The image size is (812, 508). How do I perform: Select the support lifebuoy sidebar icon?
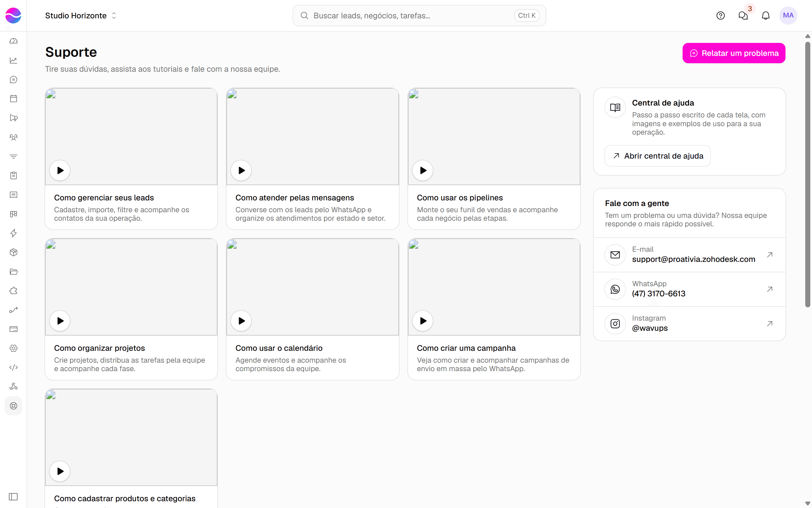[14, 406]
